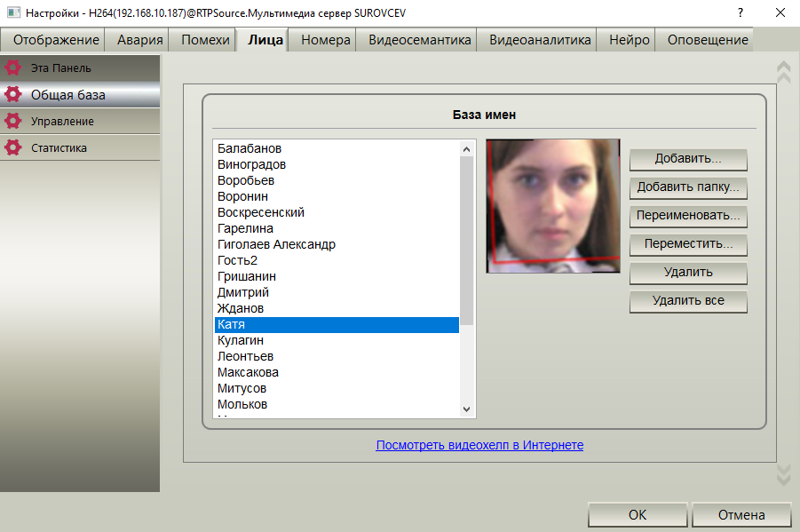Click the help question mark in title bar

coord(741,12)
